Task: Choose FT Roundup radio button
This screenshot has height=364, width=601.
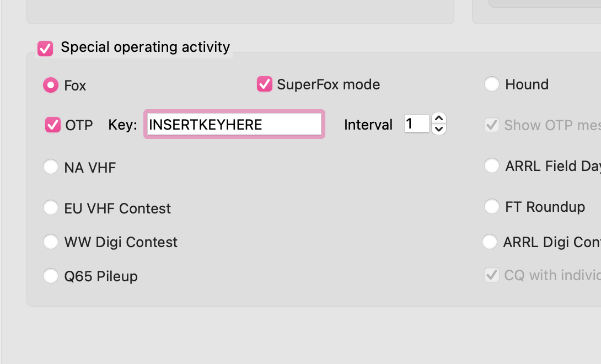Action: pos(492,206)
